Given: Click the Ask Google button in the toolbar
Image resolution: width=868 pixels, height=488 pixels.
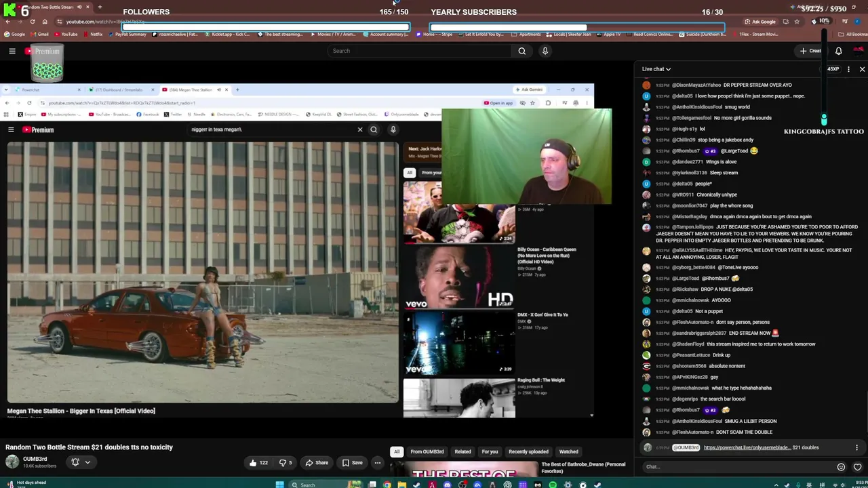Looking at the screenshot, I should click(760, 21).
